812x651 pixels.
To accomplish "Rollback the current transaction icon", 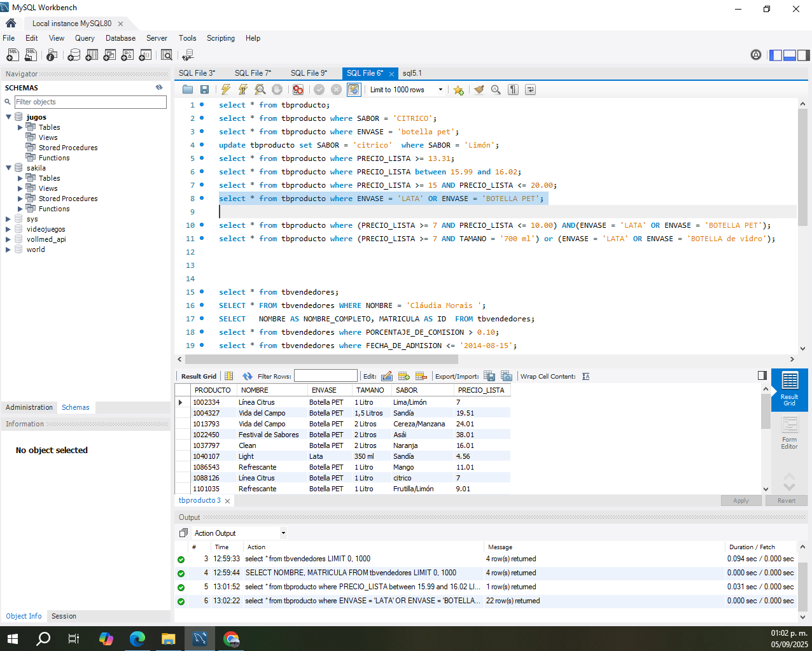I will 336,90.
